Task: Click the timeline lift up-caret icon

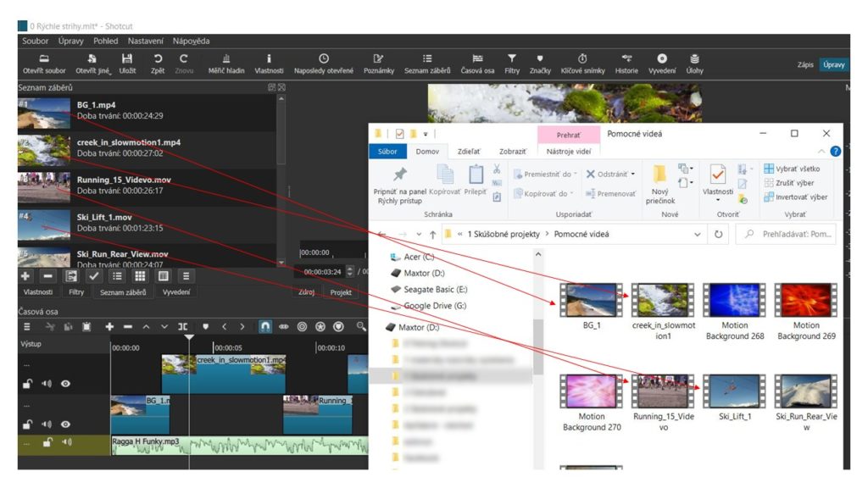Action: pyautogui.click(x=146, y=327)
